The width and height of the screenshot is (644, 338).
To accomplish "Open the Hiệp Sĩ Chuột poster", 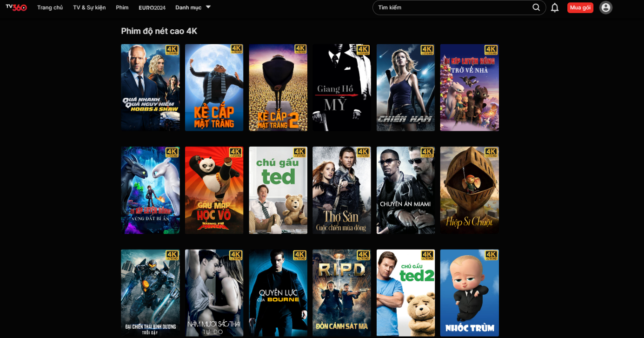I will point(470,190).
